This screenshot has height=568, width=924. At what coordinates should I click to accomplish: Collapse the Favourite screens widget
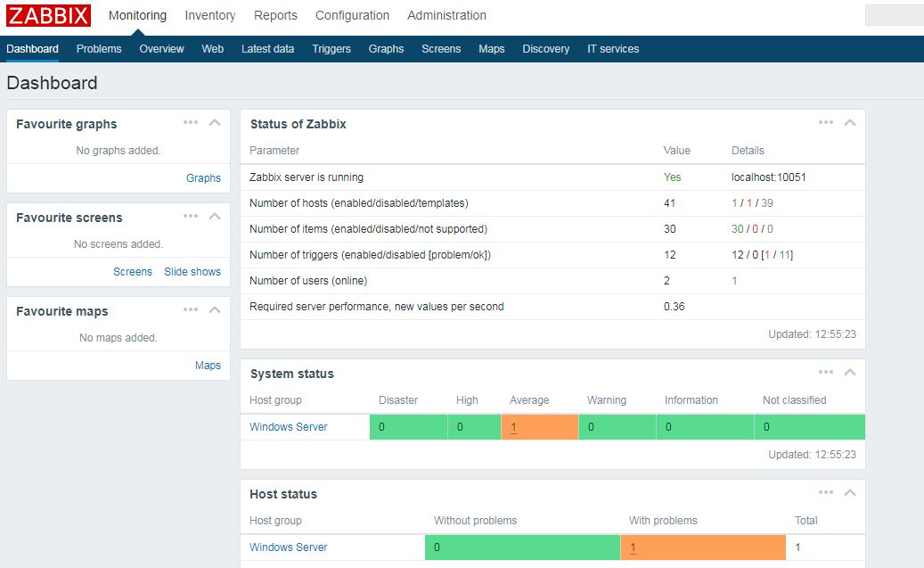point(215,217)
